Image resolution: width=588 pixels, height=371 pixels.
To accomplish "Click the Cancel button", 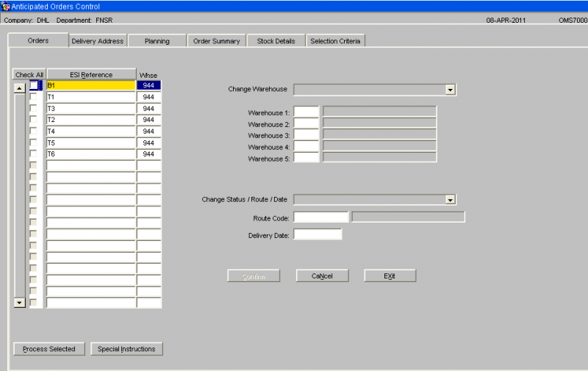I will (x=322, y=275).
